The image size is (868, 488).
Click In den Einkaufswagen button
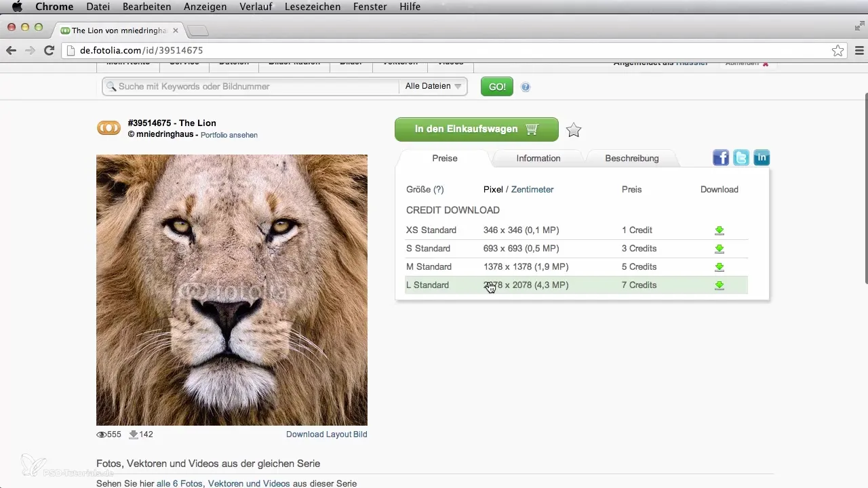tap(476, 129)
